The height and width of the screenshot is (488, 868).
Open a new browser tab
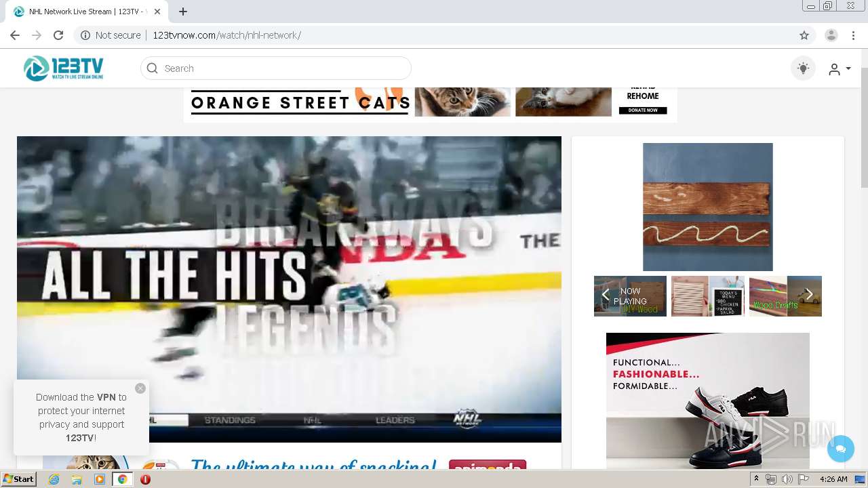(x=183, y=12)
